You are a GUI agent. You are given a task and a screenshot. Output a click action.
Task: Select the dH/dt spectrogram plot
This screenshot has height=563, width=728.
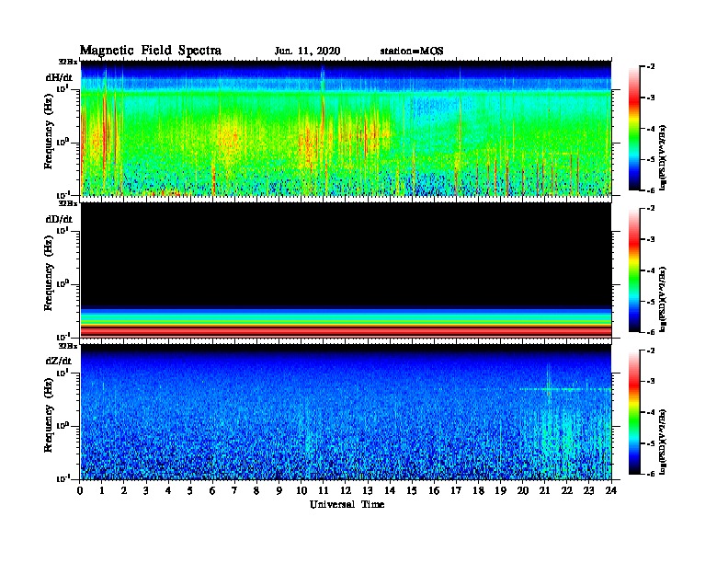pos(346,128)
